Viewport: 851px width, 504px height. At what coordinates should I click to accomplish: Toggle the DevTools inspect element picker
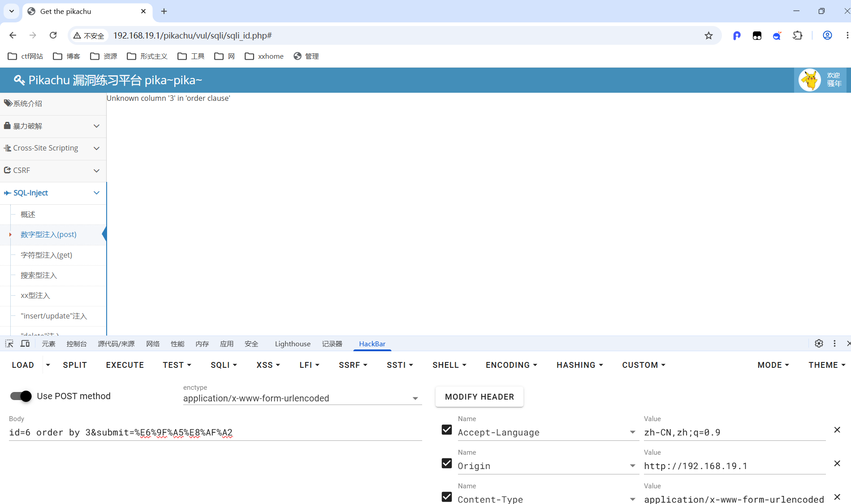[9, 344]
